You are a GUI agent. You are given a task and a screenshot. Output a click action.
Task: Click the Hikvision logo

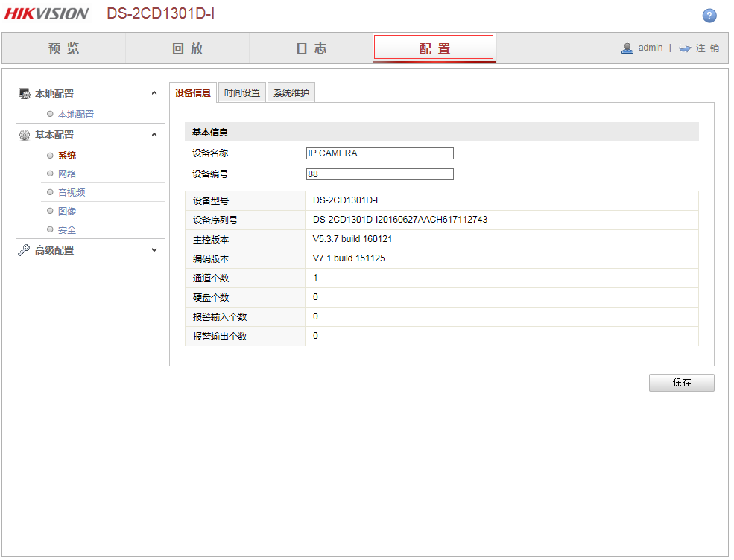[x=46, y=13]
